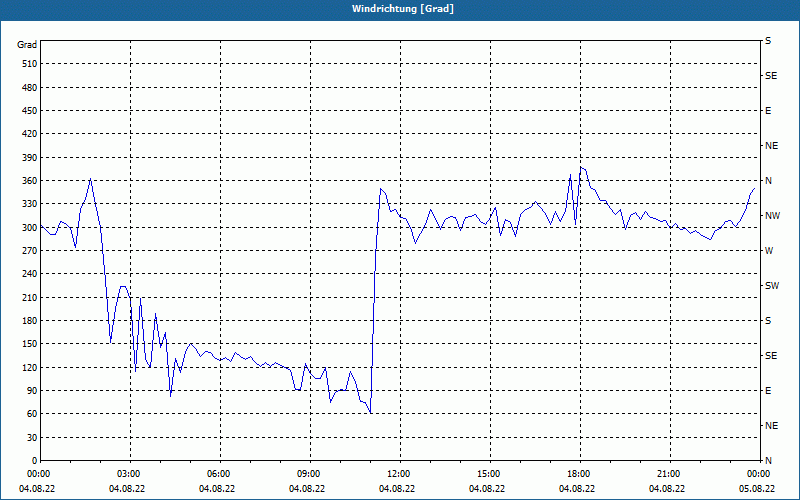Screen dimensions: 800x500
Task: Click the 04.08.22 date under 06:00
Action: (x=217, y=489)
